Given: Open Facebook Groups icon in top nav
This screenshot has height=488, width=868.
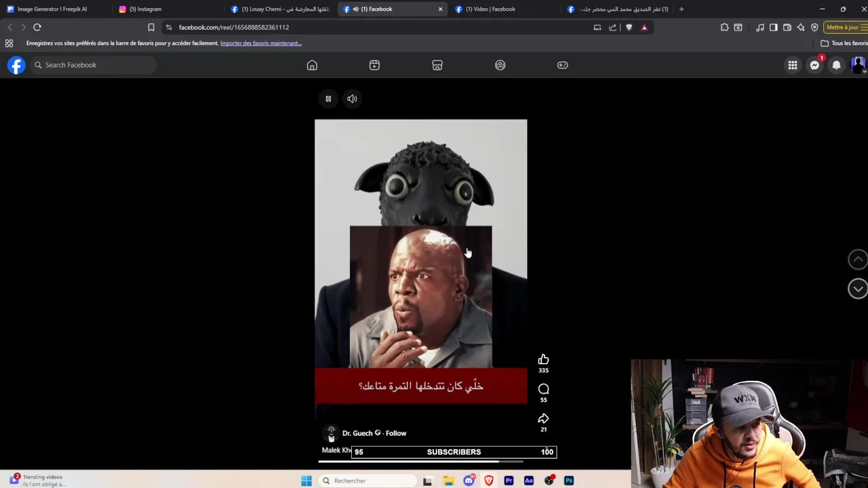Looking at the screenshot, I should click(x=500, y=65).
